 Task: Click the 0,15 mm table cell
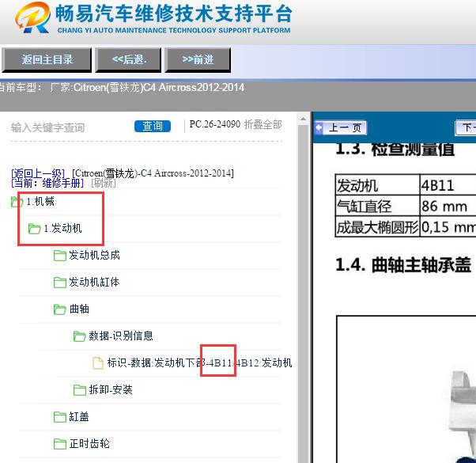pyautogui.click(x=448, y=226)
